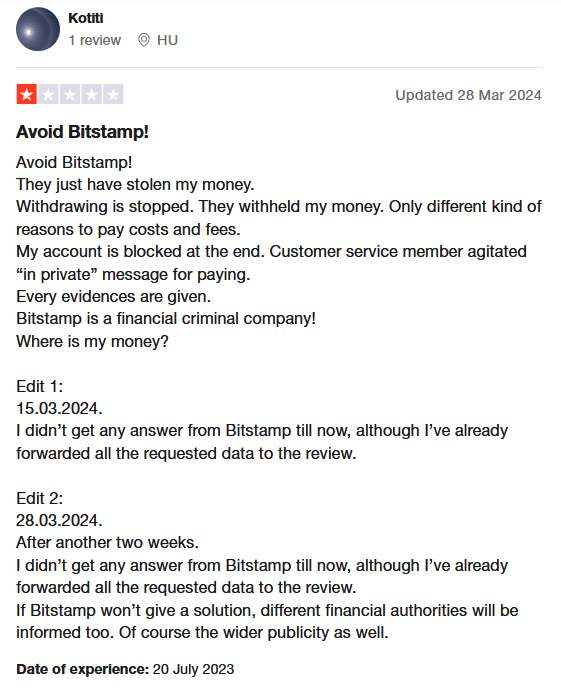
Task: Select the 28.03.2024 date line
Action: (x=59, y=520)
